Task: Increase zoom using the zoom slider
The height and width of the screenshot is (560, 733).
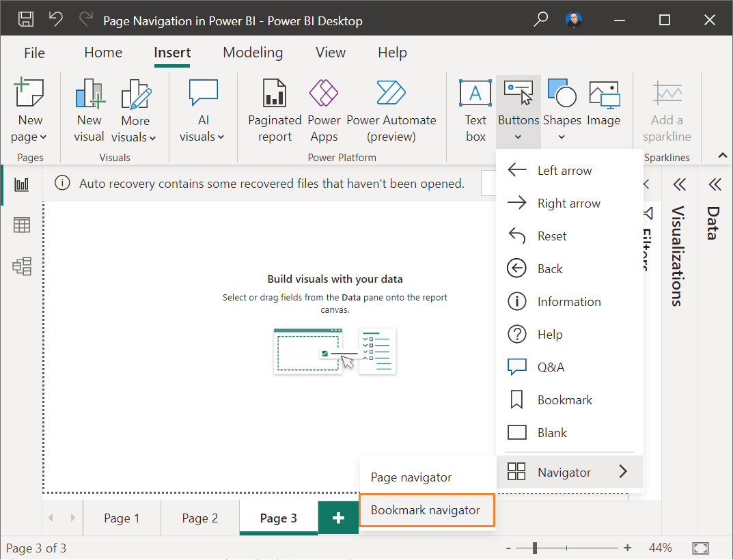Action: coord(627,547)
